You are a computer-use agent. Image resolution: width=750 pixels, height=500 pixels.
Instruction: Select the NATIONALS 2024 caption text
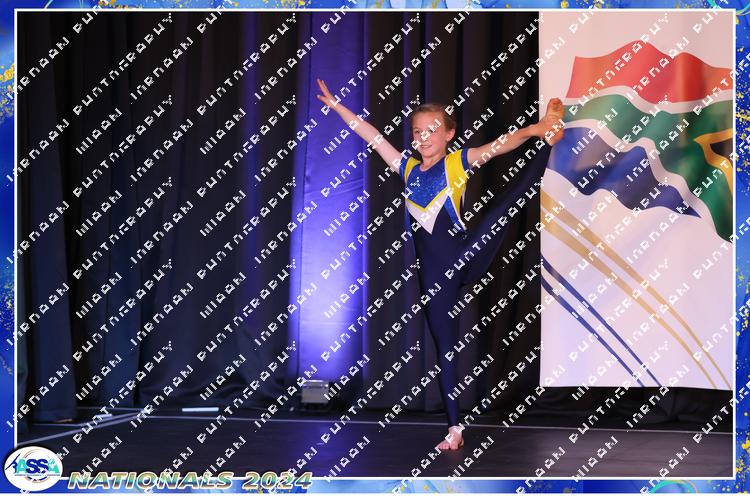[x=190, y=480]
